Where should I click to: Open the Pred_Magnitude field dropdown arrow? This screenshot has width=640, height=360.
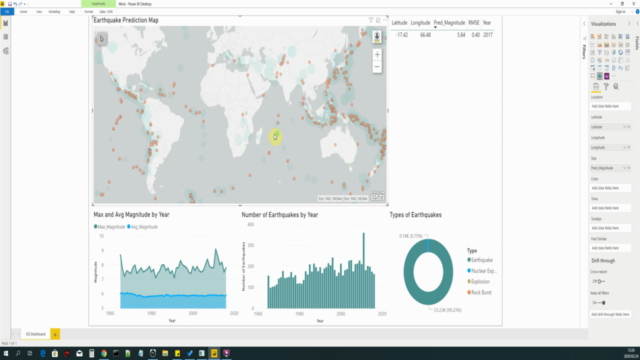point(624,168)
